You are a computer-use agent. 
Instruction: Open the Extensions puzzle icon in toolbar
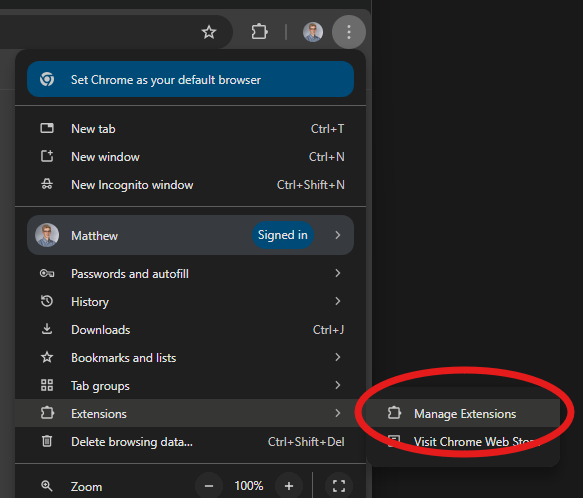pyautogui.click(x=259, y=32)
